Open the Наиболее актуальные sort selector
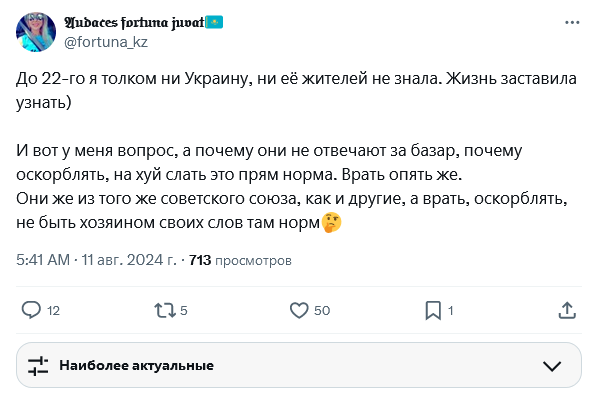 pos(299,365)
